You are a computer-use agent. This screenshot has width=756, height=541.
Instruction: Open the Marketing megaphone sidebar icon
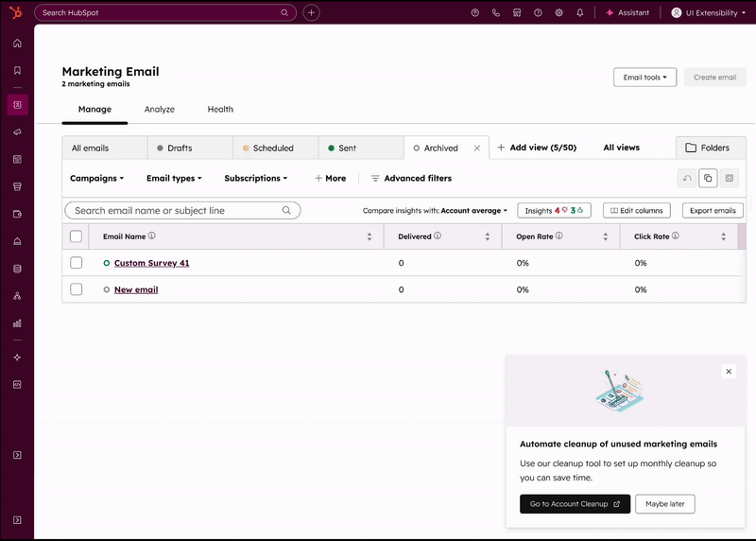[17, 131]
